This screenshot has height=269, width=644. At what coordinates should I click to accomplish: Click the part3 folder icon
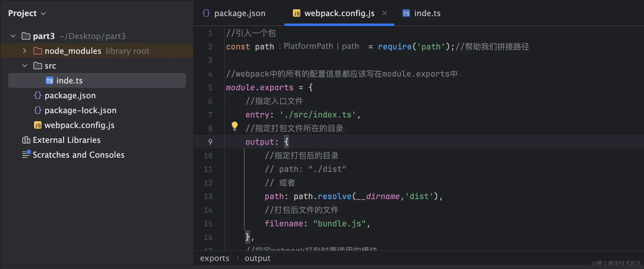(26, 36)
